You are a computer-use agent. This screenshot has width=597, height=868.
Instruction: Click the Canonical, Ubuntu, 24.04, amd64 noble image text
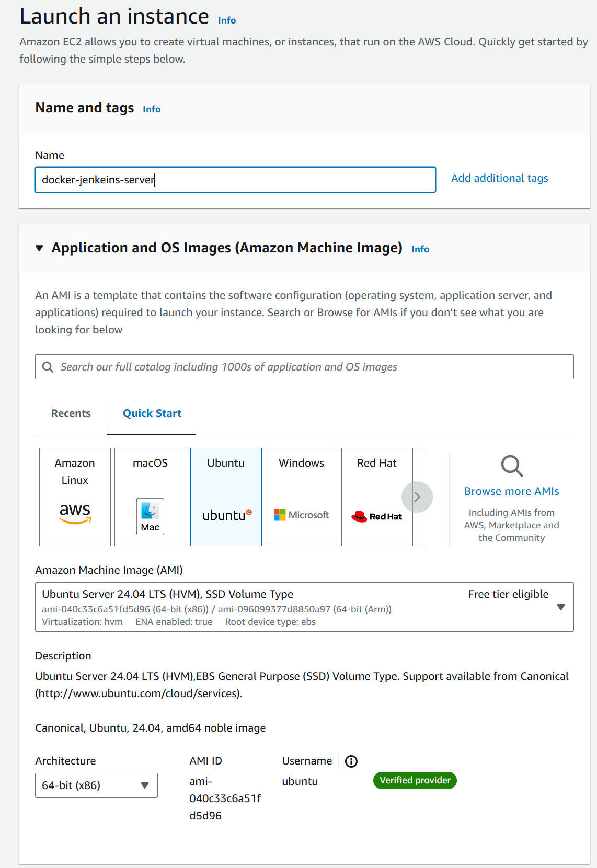[x=151, y=728]
